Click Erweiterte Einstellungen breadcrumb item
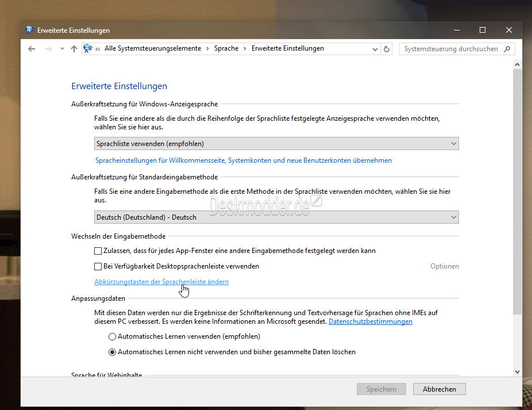This screenshot has height=410, width=532. (288, 48)
